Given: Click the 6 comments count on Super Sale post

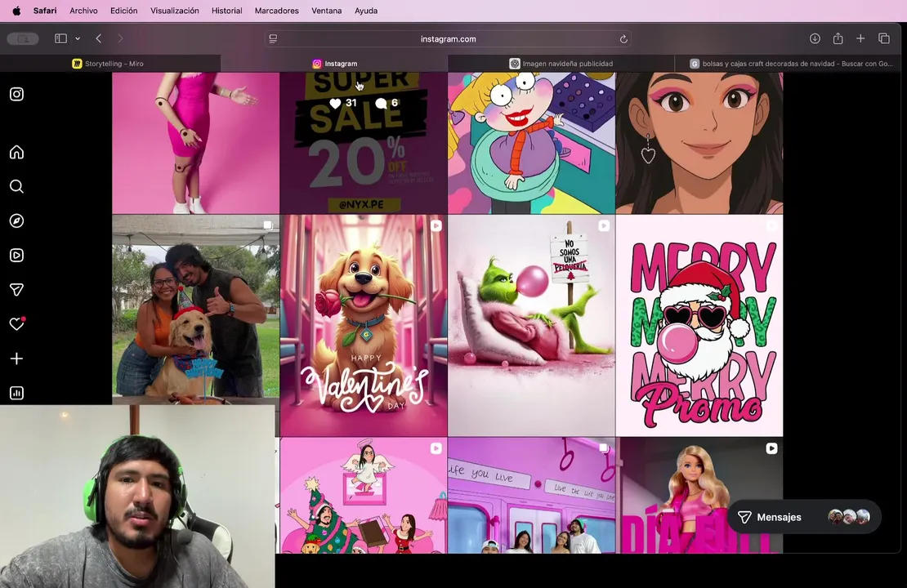Looking at the screenshot, I should click(x=387, y=103).
